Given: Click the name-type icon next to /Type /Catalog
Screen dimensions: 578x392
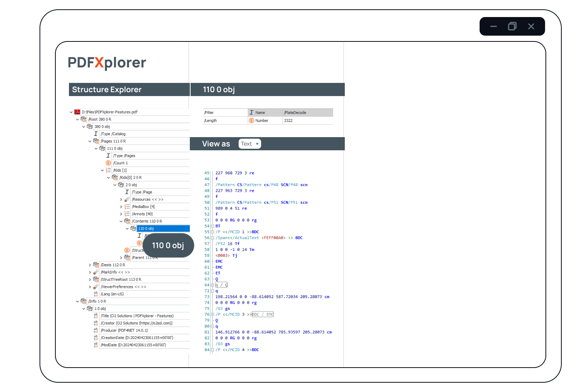Looking at the screenshot, I should (96, 134).
